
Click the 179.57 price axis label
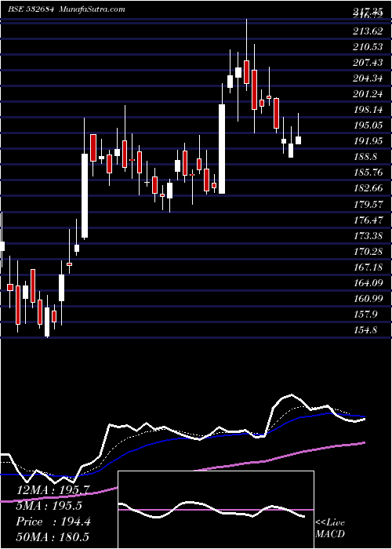(x=368, y=204)
